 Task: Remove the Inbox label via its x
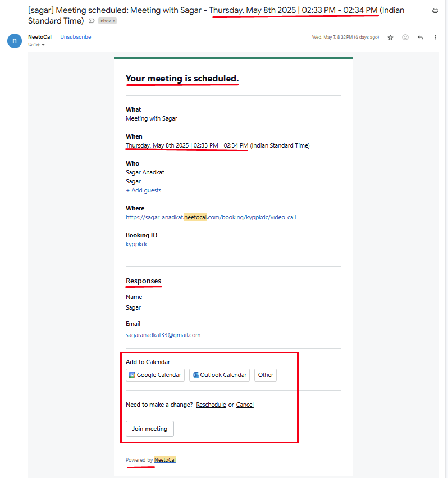click(x=114, y=21)
